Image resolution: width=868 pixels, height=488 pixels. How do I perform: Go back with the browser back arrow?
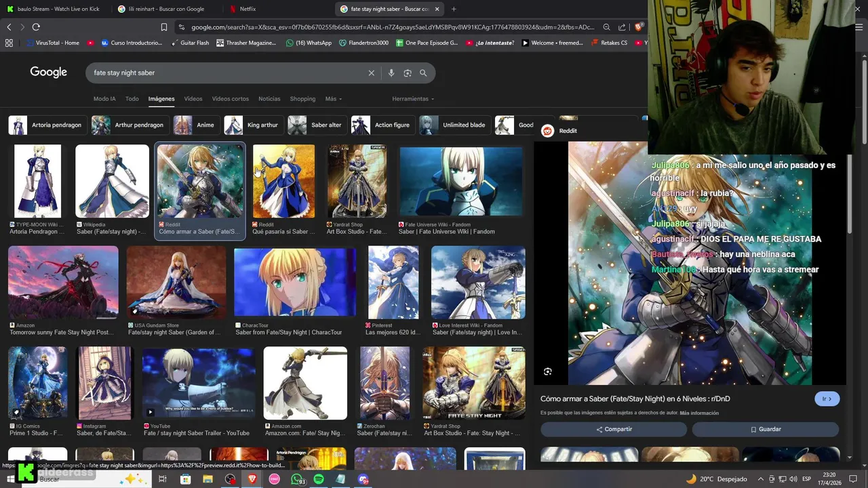9,27
